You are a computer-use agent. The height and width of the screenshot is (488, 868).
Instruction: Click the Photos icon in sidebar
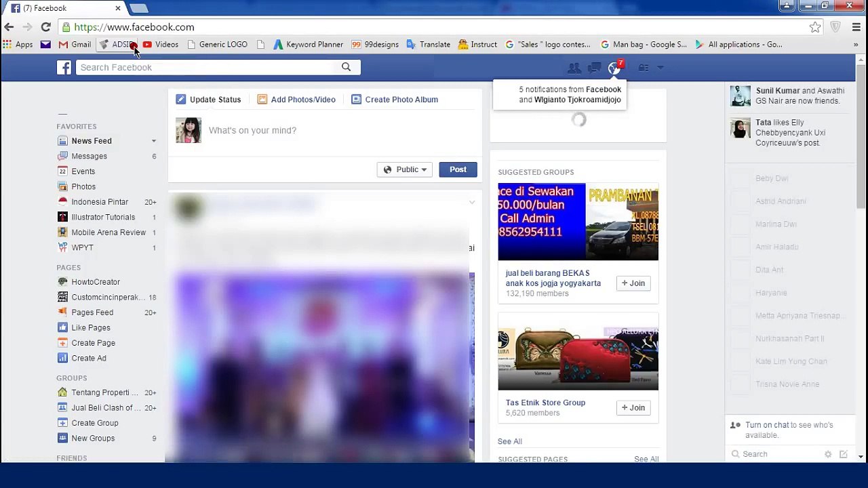62,186
